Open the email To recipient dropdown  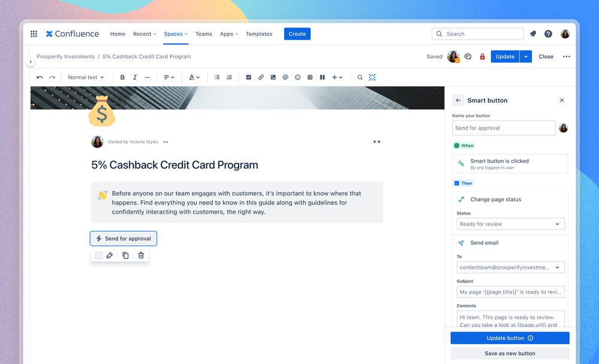coord(510,267)
